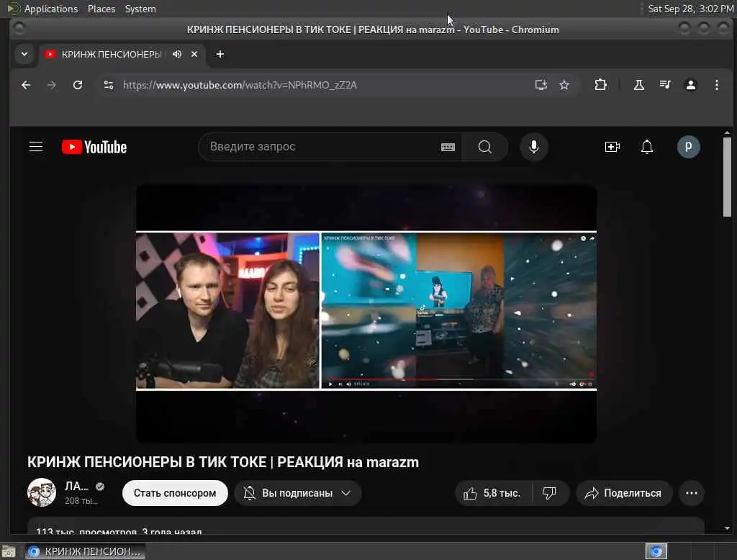Close the КРИНЖ ПЕНСИОНЕРЫ tab

point(194,54)
